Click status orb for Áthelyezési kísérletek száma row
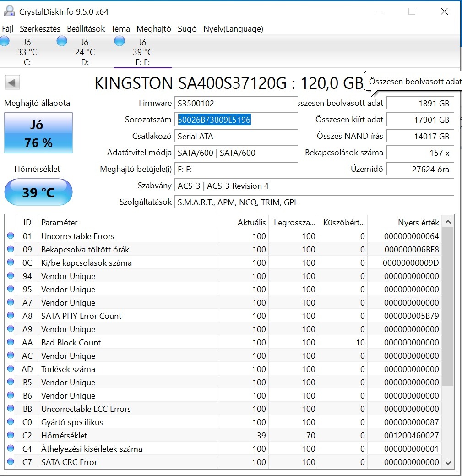462x476 pixels. (11, 449)
